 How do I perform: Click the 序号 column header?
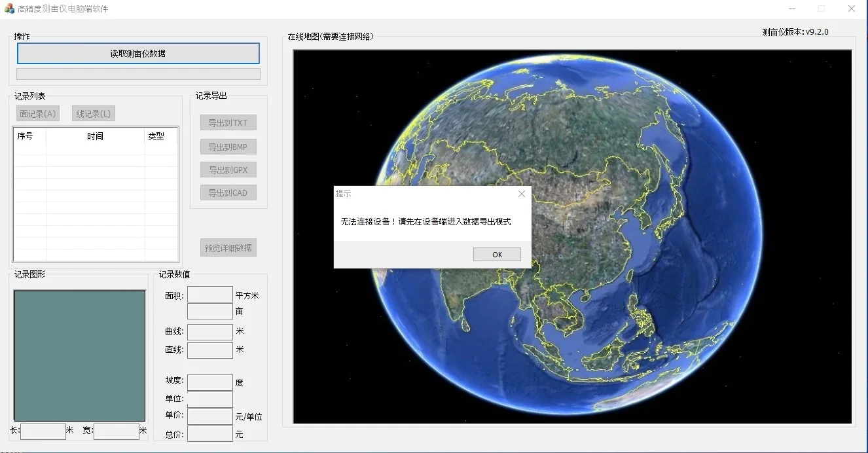30,136
